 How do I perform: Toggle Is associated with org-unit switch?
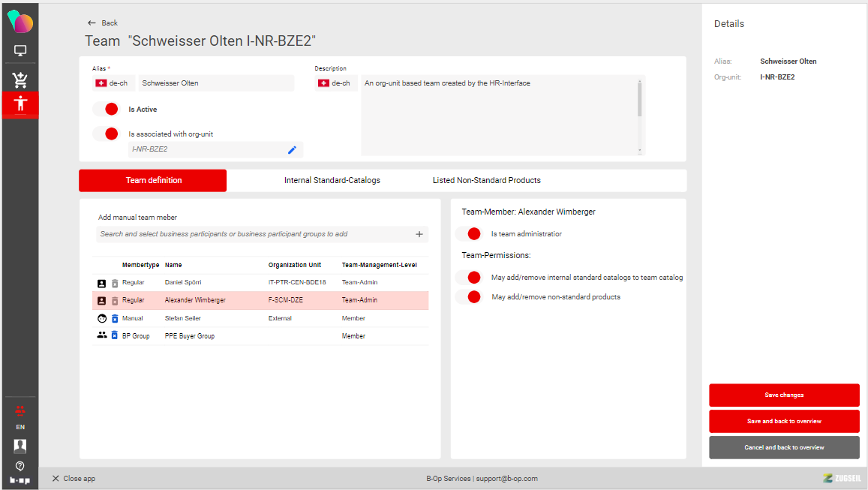tap(107, 134)
